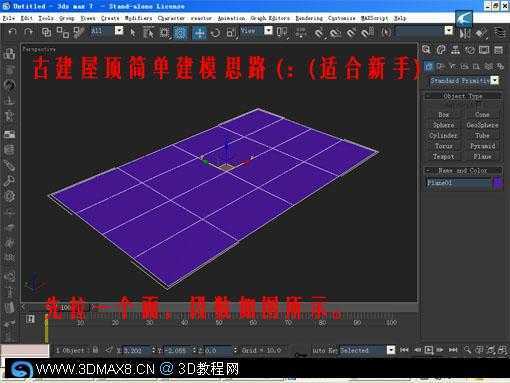Open the Standard Primitives category dropdown
Image resolution: width=510 pixels, height=383 pixels.
tap(464, 81)
